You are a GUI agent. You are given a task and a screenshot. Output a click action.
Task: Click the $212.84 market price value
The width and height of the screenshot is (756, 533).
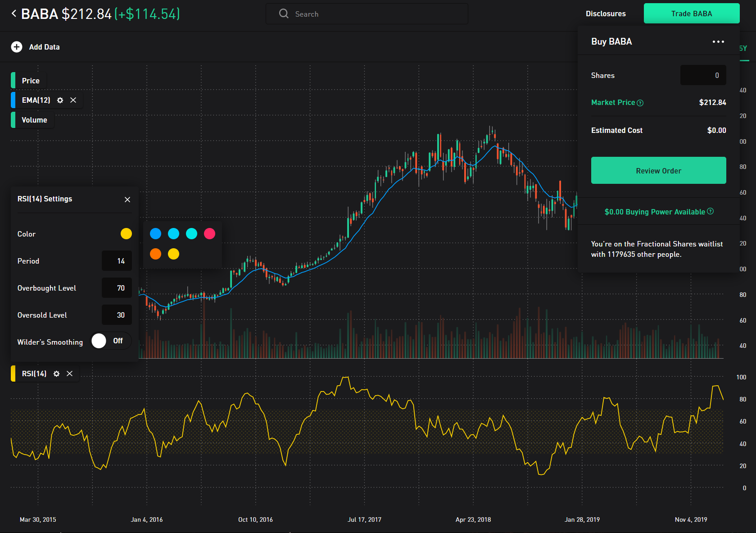point(712,102)
